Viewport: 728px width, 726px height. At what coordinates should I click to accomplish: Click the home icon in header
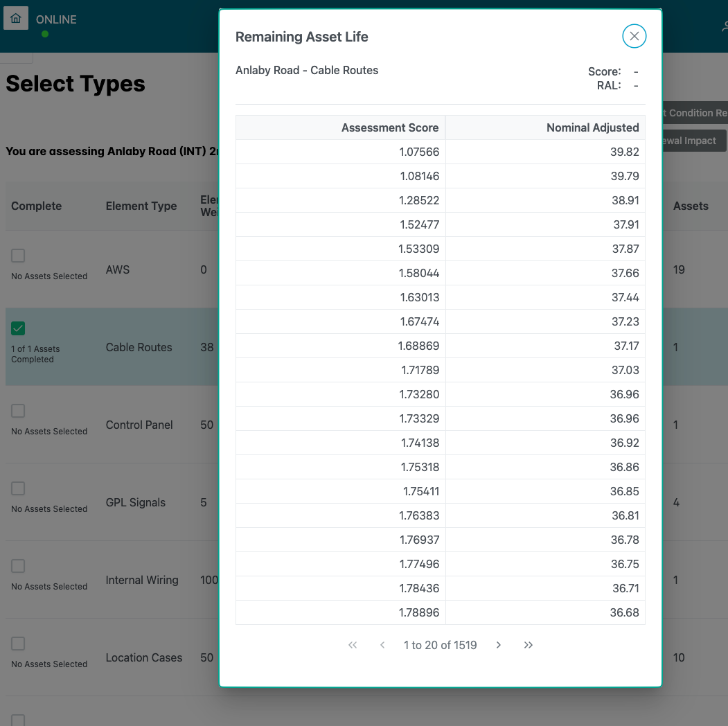click(16, 19)
